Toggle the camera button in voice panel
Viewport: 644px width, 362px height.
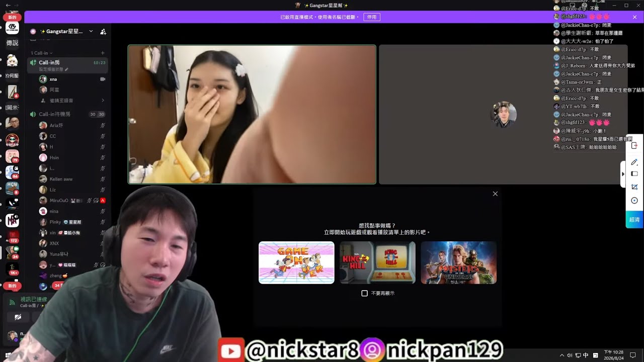18,317
